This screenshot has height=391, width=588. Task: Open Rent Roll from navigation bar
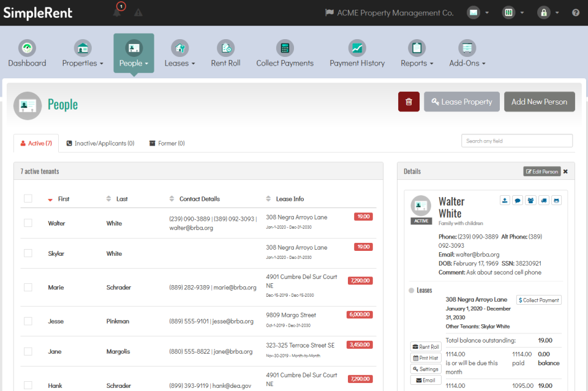pos(225,54)
